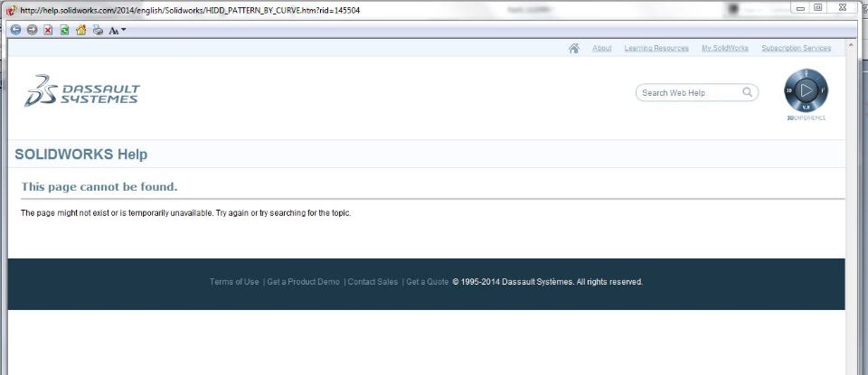Click the search magnifier icon
Screen dimensions: 868x375
coord(748,92)
